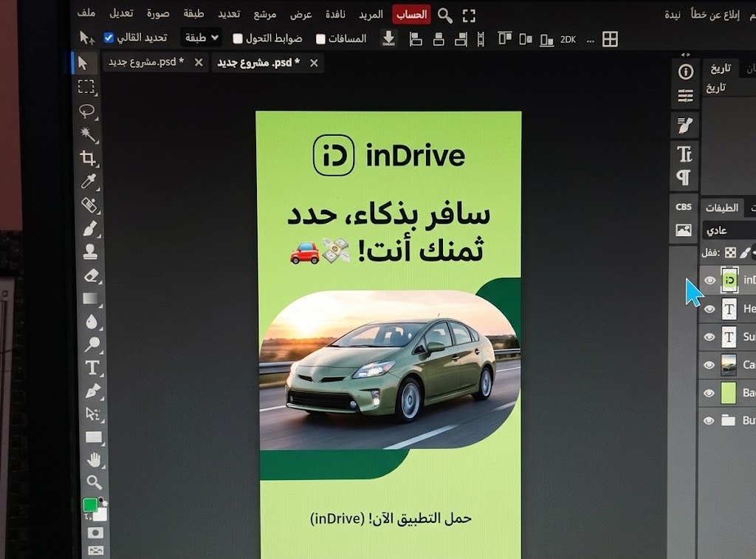Select the green Ba layer thumbnail

coord(728,393)
